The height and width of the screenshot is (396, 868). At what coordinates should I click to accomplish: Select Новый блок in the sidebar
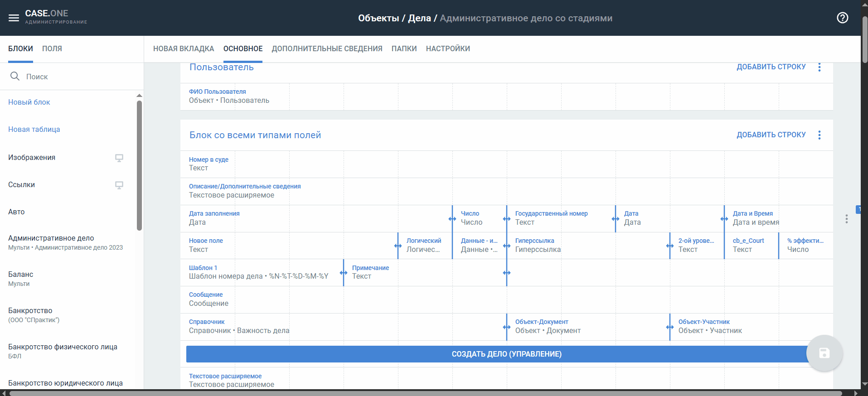[29, 102]
